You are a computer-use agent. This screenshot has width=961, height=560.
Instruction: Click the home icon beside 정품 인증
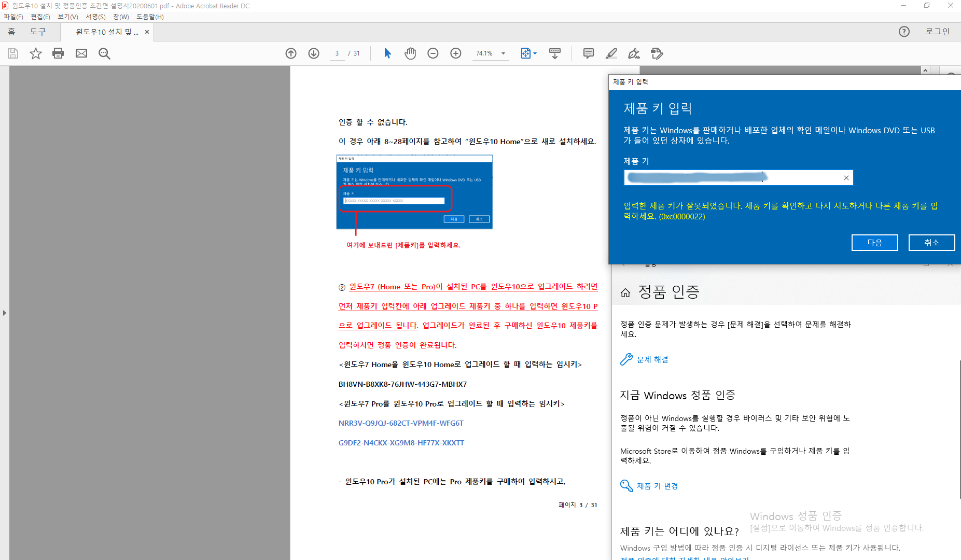625,292
